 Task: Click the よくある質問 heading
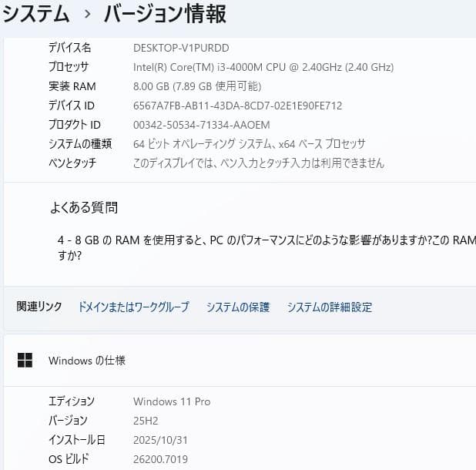coord(84,207)
